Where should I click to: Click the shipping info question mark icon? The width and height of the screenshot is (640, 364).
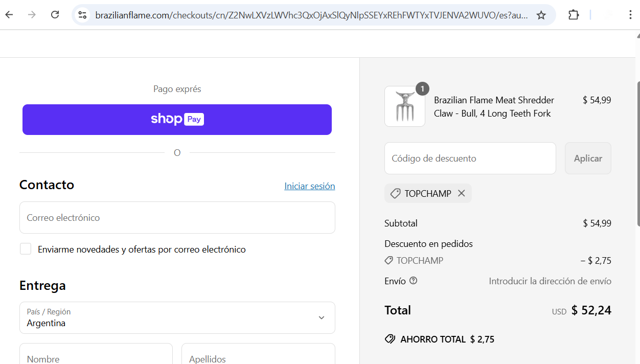coord(414,281)
